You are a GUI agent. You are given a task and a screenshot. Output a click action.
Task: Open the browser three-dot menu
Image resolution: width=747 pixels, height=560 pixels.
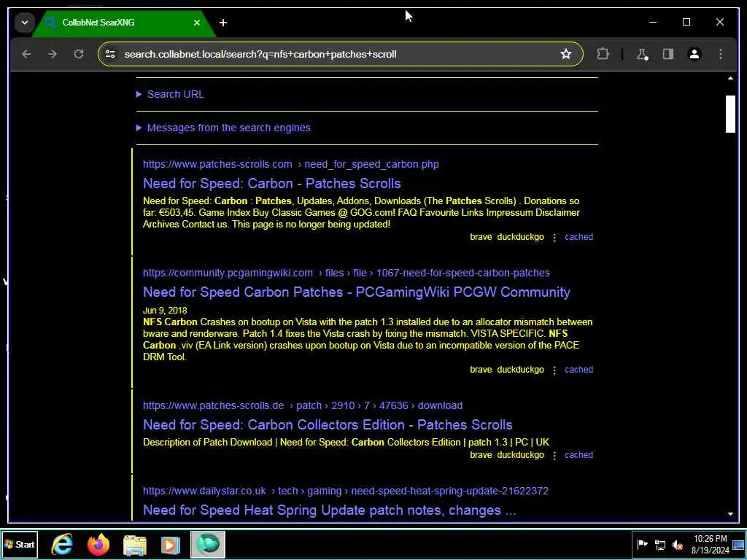pyautogui.click(x=720, y=54)
